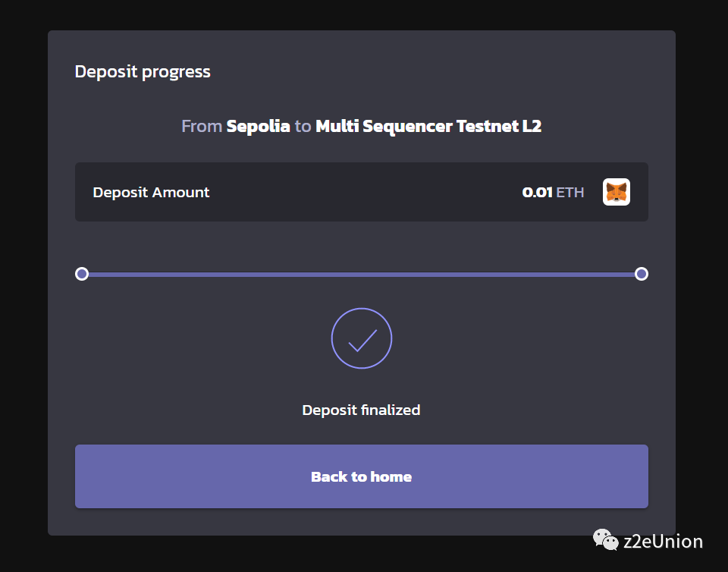Image resolution: width=728 pixels, height=572 pixels.
Task: Click the circled checkmark success icon
Action: pos(362,338)
